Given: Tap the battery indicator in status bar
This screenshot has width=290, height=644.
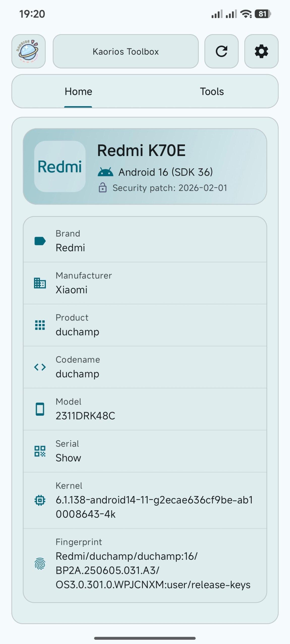Looking at the screenshot, I should tap(263, 14).
